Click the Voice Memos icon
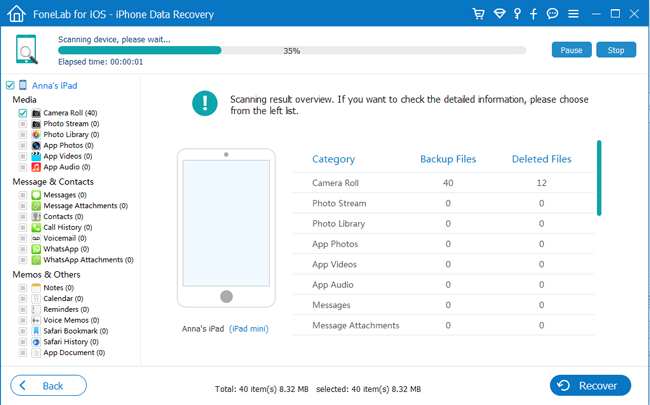This screenshot has width=650, height=405. (x=36, y=320)
